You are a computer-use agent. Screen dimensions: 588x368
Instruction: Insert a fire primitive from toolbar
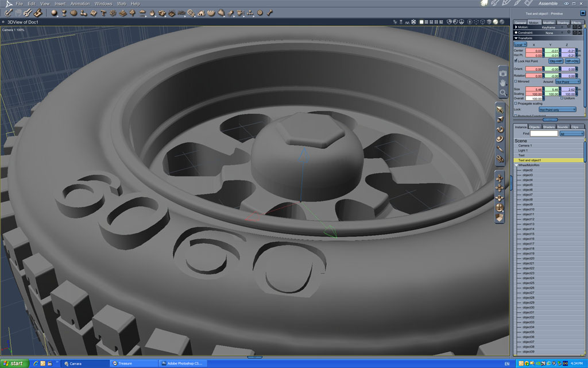(x=152, y=13)
